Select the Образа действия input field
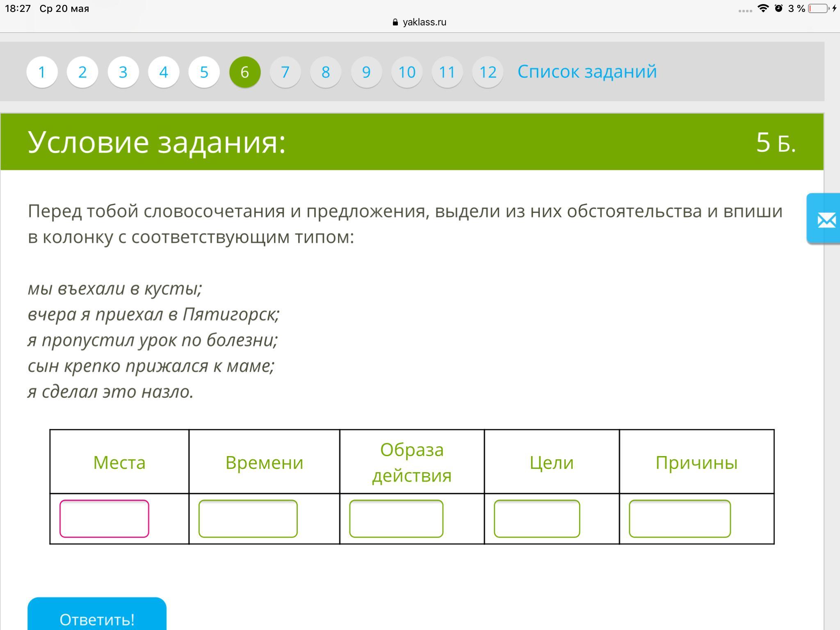 pyautogui.click(x=396, y=518)
